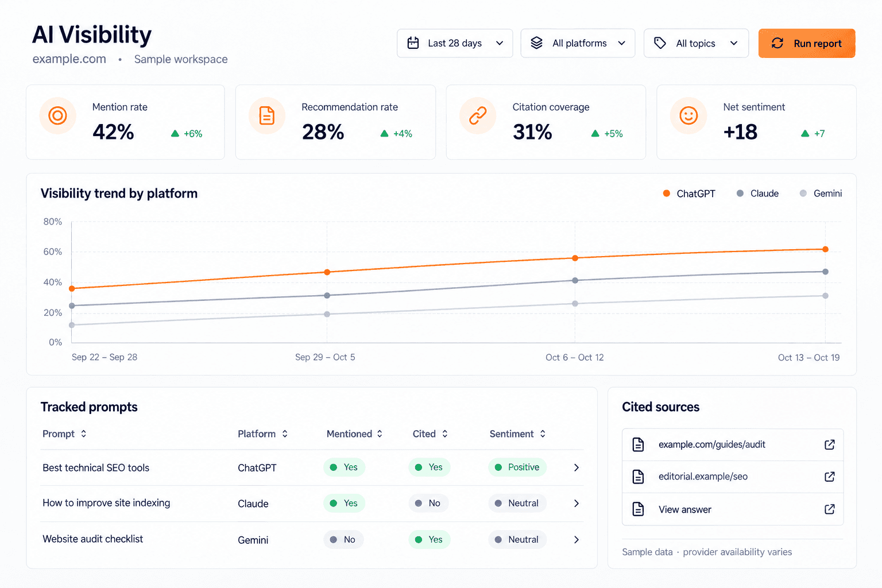Click the How to improve site indexing prompt
This screenshot has height=588, width=882.
click(x=106, y=503)
